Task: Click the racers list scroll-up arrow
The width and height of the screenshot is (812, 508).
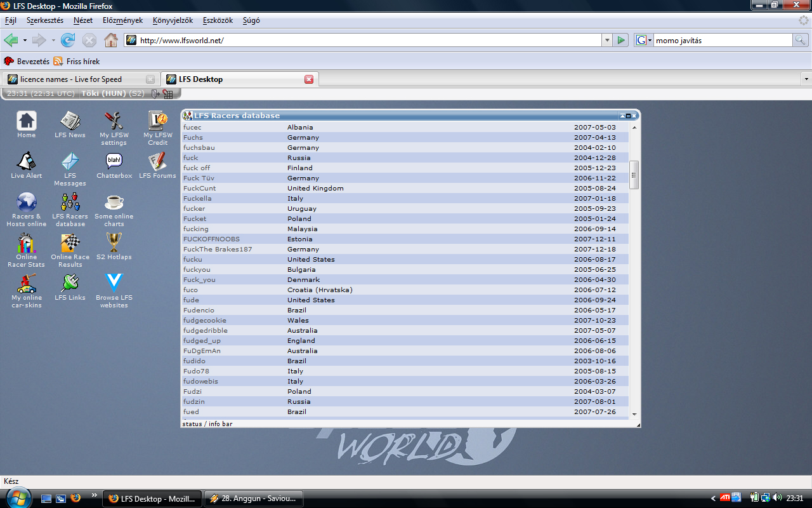Action: click(x=634, y=127)
